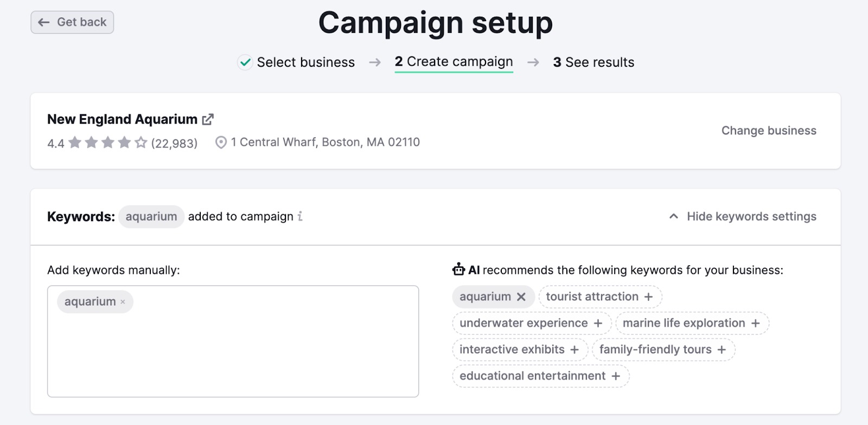Click the location pin icon before the address
Viewport: 868px width, 425px height.
click(x=221, y=142)
